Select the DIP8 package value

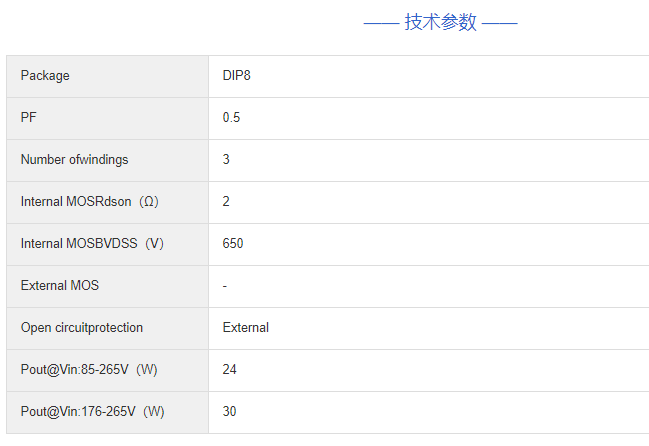(x=236, y=76)
